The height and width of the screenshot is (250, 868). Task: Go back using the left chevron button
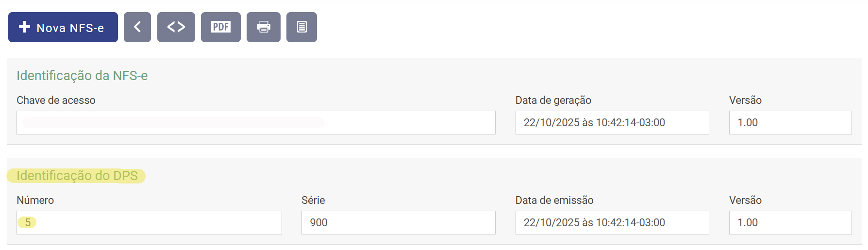[137, 27]
